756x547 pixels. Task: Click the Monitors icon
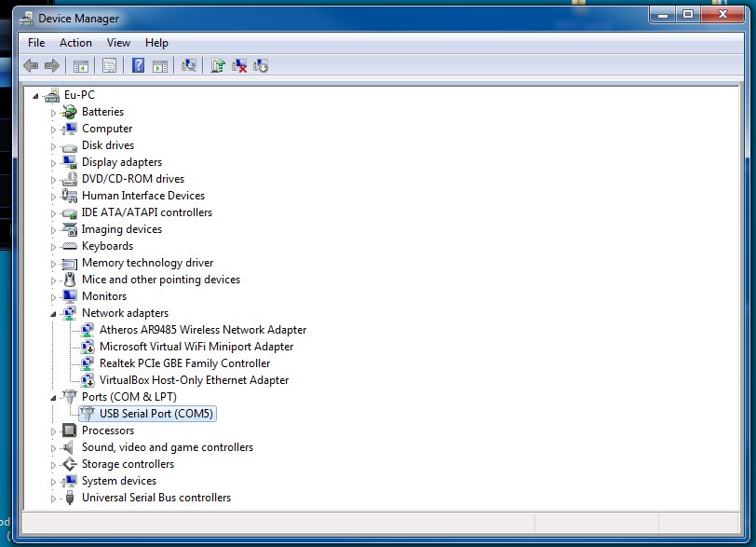(70, 296)
